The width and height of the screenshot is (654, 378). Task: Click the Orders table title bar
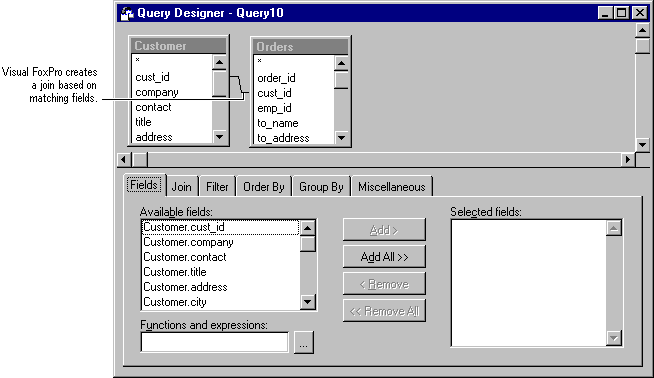coord(300,46)
